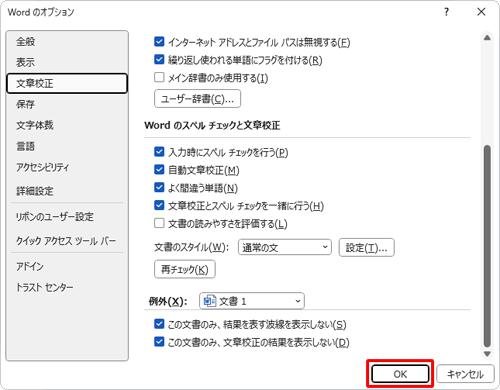500x390 pixels.
Task: Click the scrollbar down arrow
Action: point(487,354)
